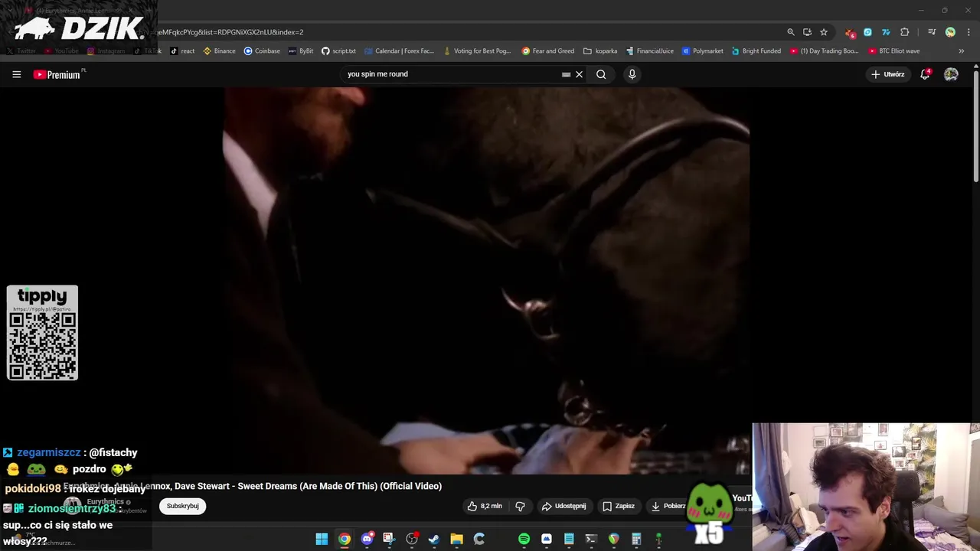Open Chrome extensions puzzle menu
The image size is (980, 551).
905,32
